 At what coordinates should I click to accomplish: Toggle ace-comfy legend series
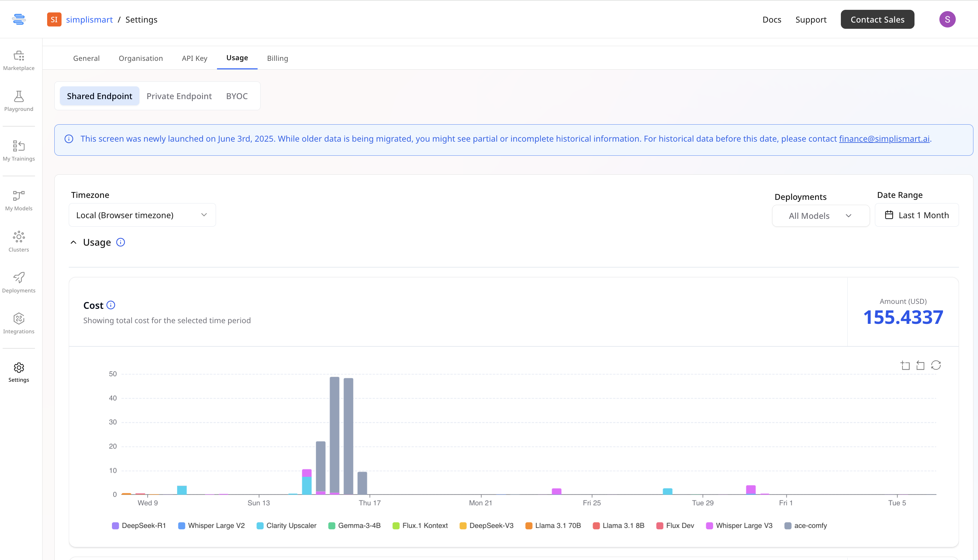[x=805, y=526]
